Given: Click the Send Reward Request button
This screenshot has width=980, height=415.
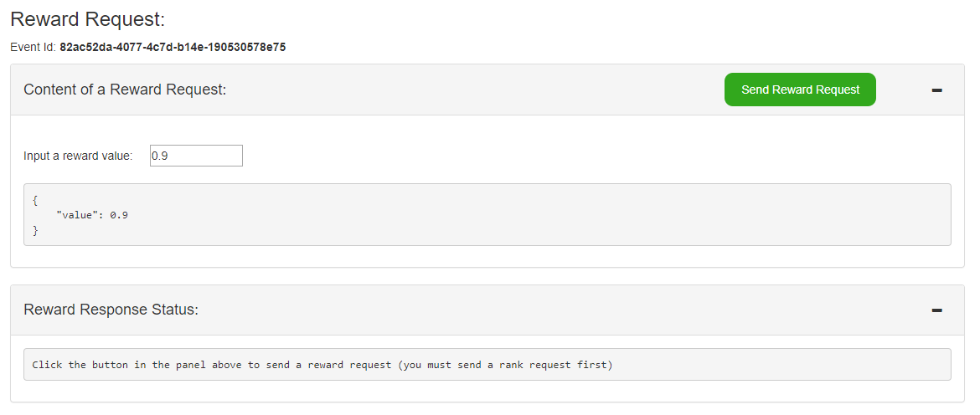Looking at the screenshot, I should point(800,90).
